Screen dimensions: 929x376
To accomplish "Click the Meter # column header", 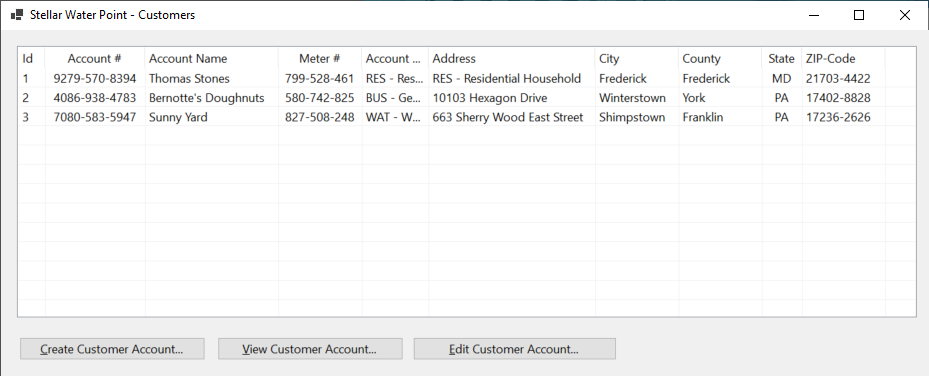I will click(x=319, y=59).
